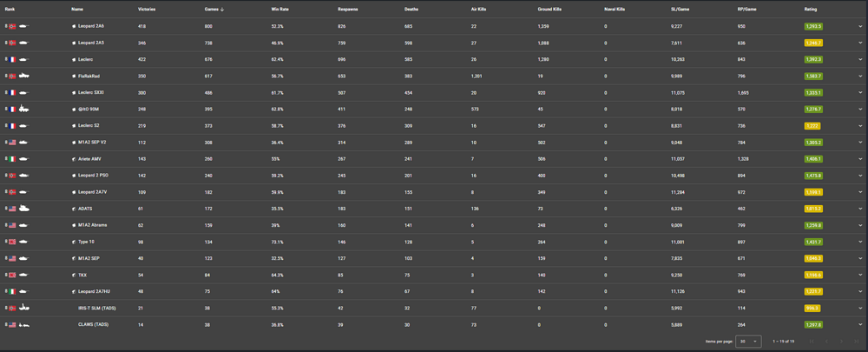Sort by the Rating column header

[811, 10]
